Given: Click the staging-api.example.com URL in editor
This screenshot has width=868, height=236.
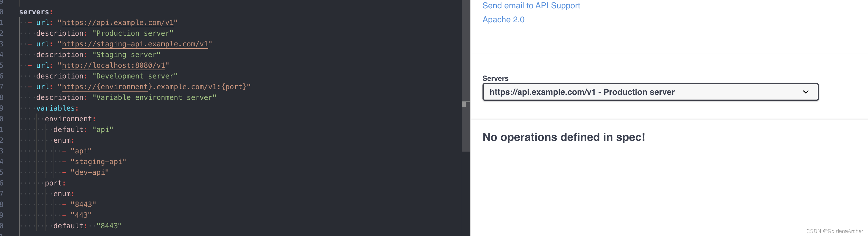Looking at the screenshot, I should [x=135, y=44].
